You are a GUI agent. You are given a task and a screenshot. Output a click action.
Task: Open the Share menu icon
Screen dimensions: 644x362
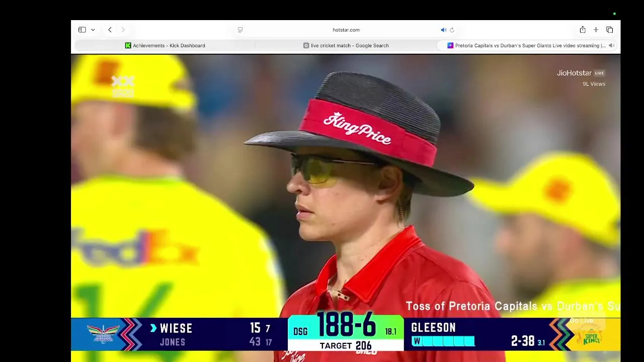(x=583, y=30)
